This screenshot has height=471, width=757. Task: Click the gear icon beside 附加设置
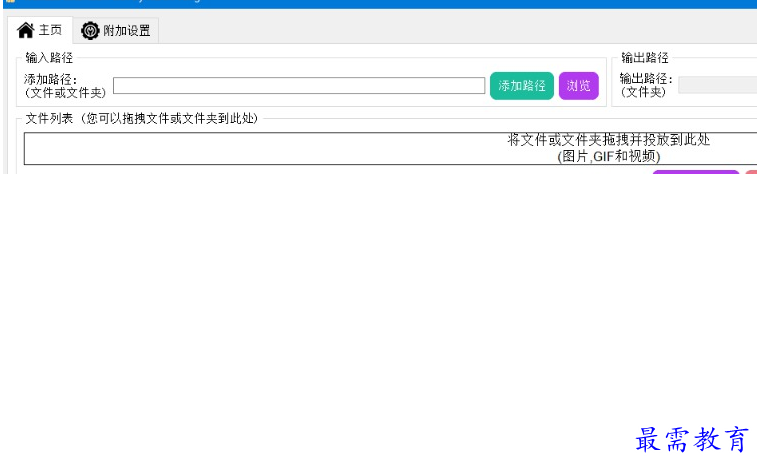tap(90, 31)
